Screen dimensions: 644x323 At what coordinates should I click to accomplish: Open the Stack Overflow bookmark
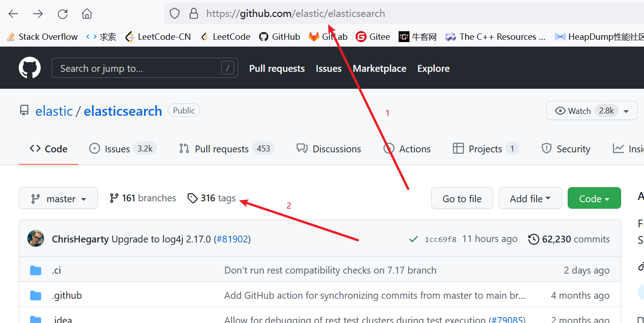point(42,37)
